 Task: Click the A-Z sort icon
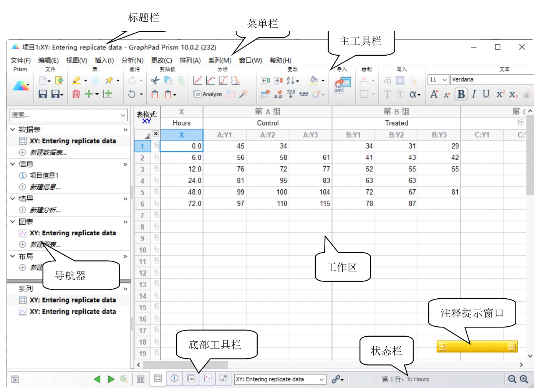pyautogui.click(x=291, y=80)
